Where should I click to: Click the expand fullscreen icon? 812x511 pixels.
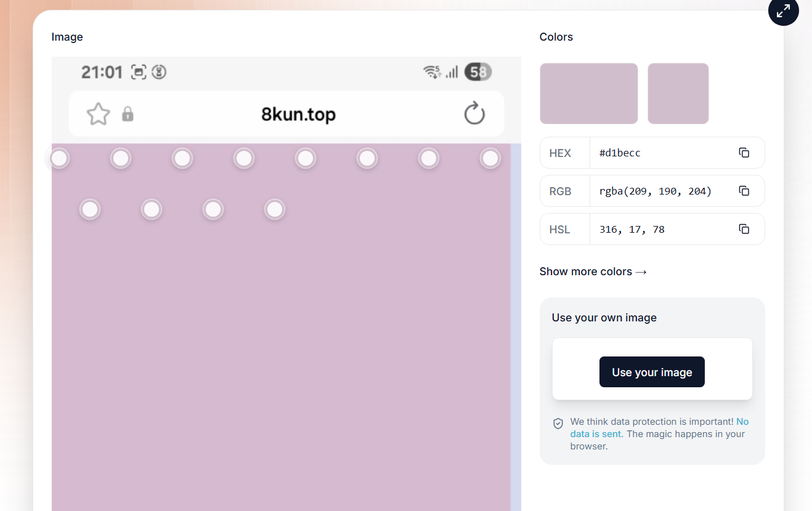[x=783, y=10]
